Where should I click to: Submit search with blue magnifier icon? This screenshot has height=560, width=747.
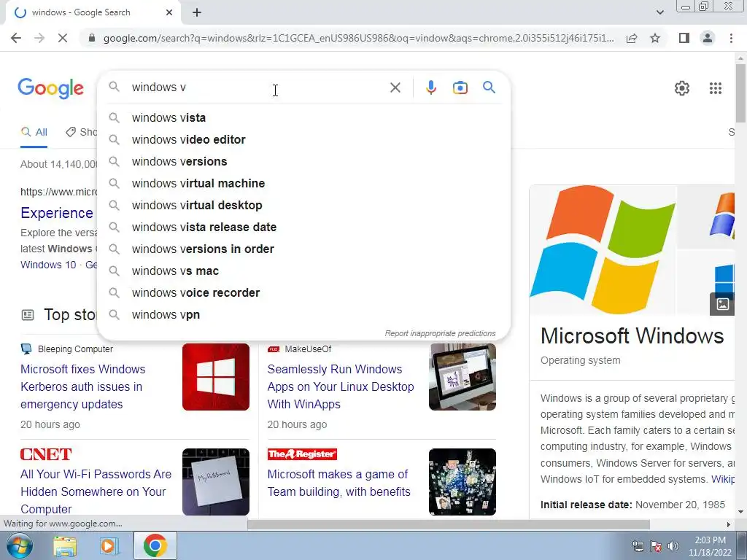tap(489, 87)
